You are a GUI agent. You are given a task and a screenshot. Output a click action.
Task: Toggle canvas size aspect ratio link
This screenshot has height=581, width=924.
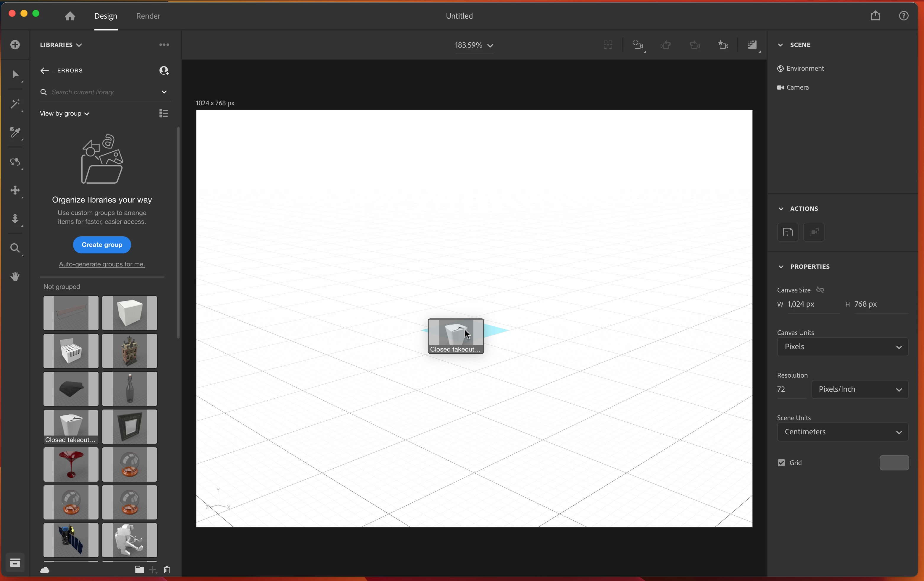click(x=820, y=290)
